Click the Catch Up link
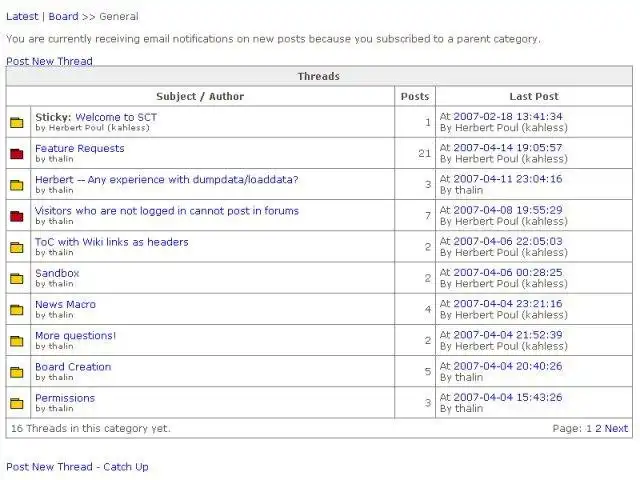Image resolution: width=640 pixels, height=480 pixels. [x=126, y=467]
